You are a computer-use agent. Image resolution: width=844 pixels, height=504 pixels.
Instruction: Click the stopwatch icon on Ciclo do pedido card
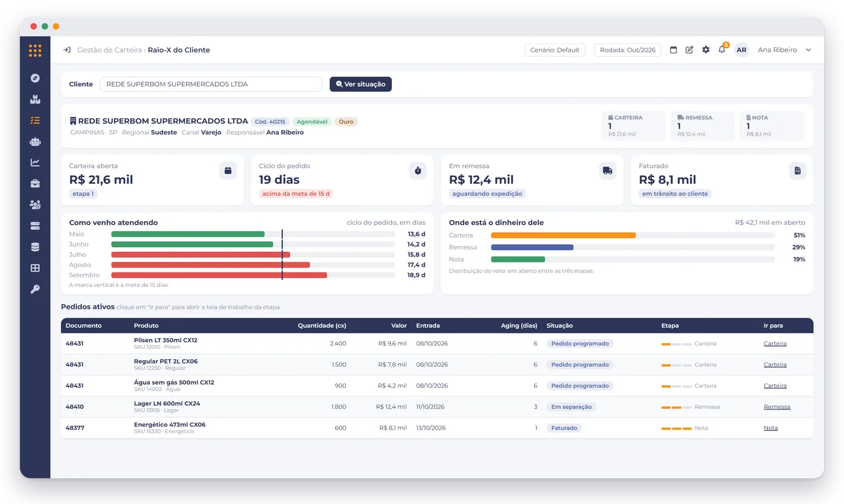[x=418, y=171]
